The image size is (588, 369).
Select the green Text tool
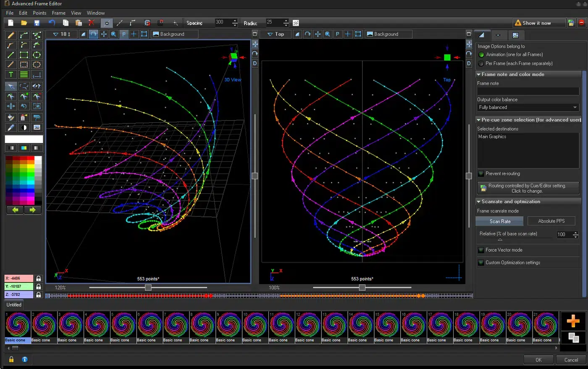coord(11,74)
